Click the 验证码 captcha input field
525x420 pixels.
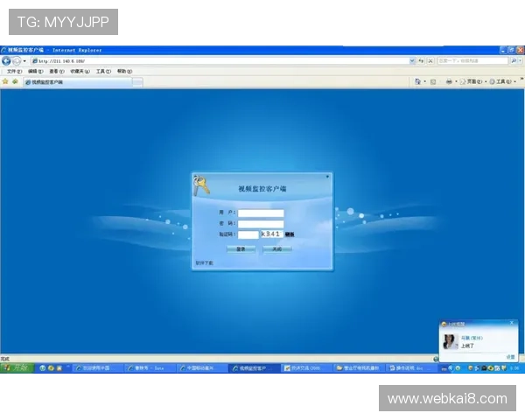pyautogui.click(x=248, y=234)
